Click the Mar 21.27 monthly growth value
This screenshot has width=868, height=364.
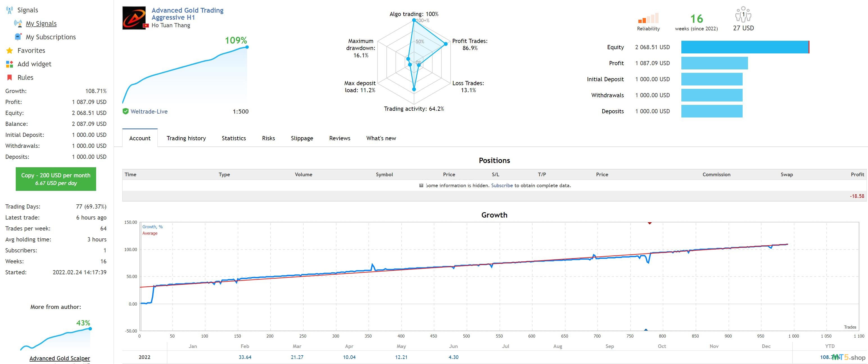click(x=297, y=357)
